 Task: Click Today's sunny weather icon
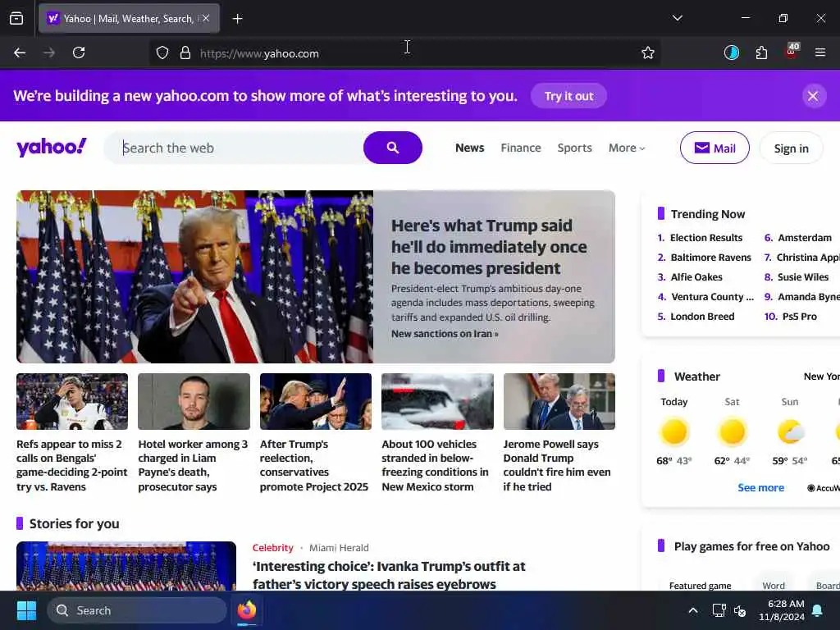click(x=674, y=431)
